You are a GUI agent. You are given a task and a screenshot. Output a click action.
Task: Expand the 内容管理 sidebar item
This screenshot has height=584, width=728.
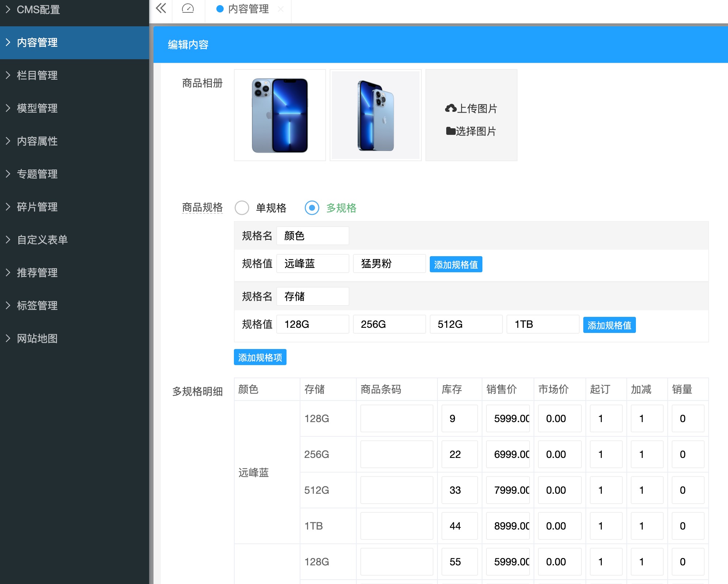[75, 42]
